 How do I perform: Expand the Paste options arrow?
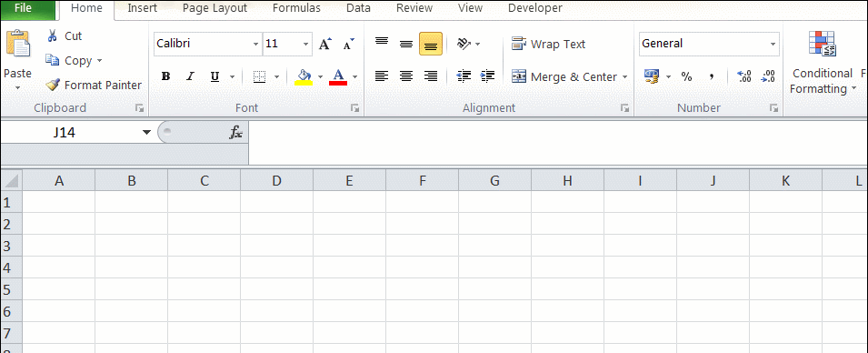click(17, 87)
